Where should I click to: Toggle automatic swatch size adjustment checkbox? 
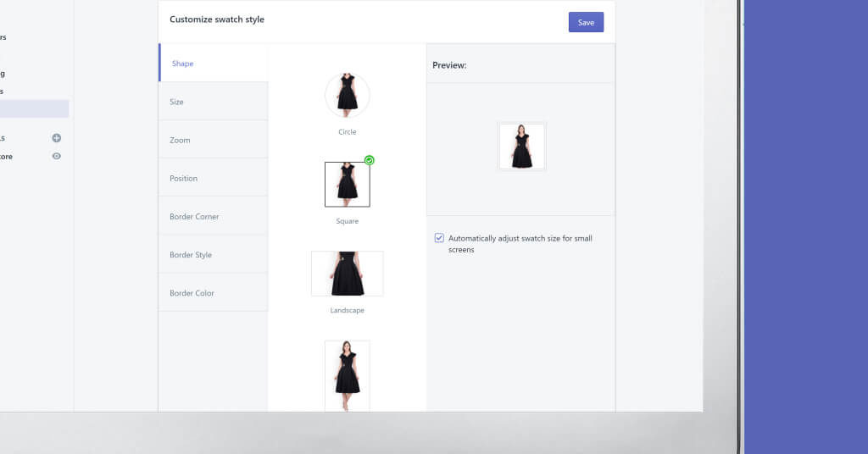tap(439, 239)
